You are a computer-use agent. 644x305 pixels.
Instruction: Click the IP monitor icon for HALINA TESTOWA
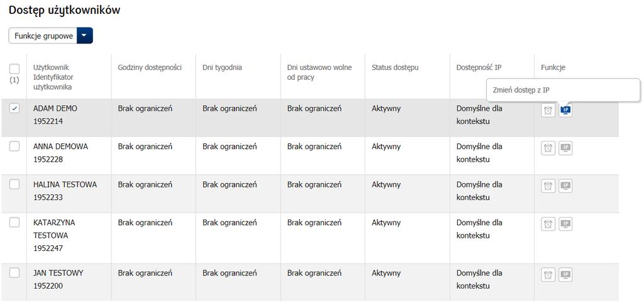(565, 186)
